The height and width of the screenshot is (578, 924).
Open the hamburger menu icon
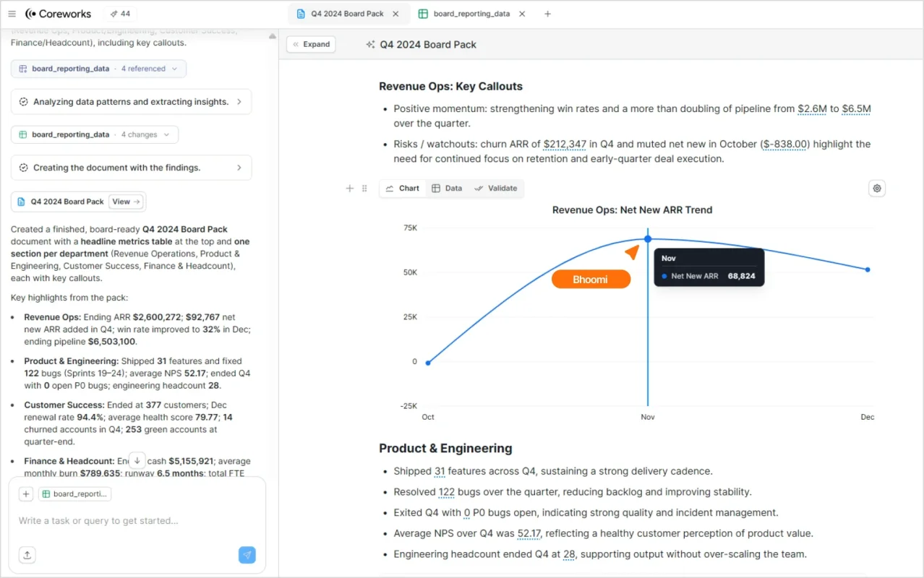(12, 14)
